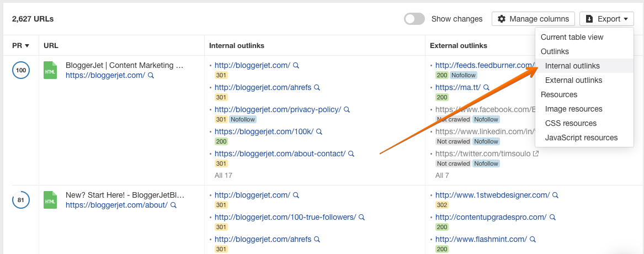Click the HTML file icon for About page

[x=50, y=200]
